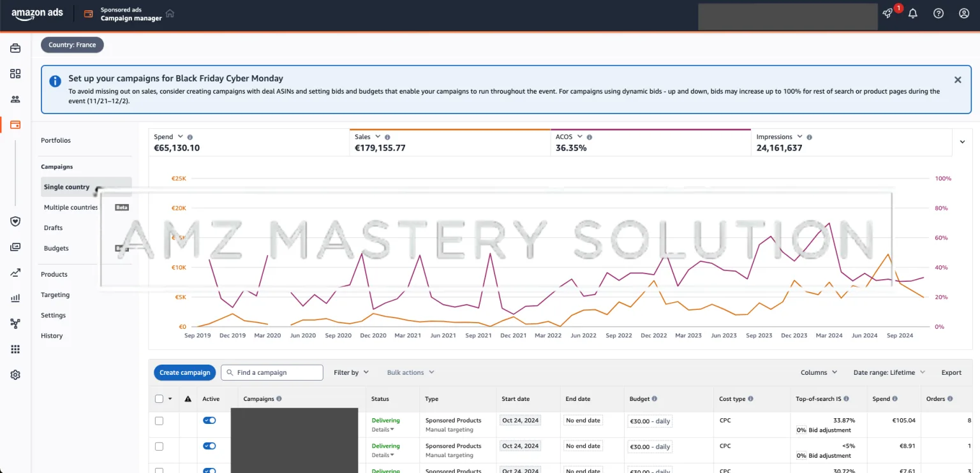Click the Amazon ads logo
980x473 pixels.
[x=37, y=14]
